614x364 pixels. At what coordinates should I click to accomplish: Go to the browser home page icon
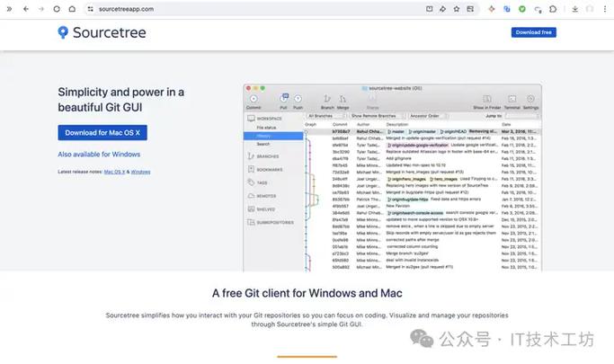[72, 9]
